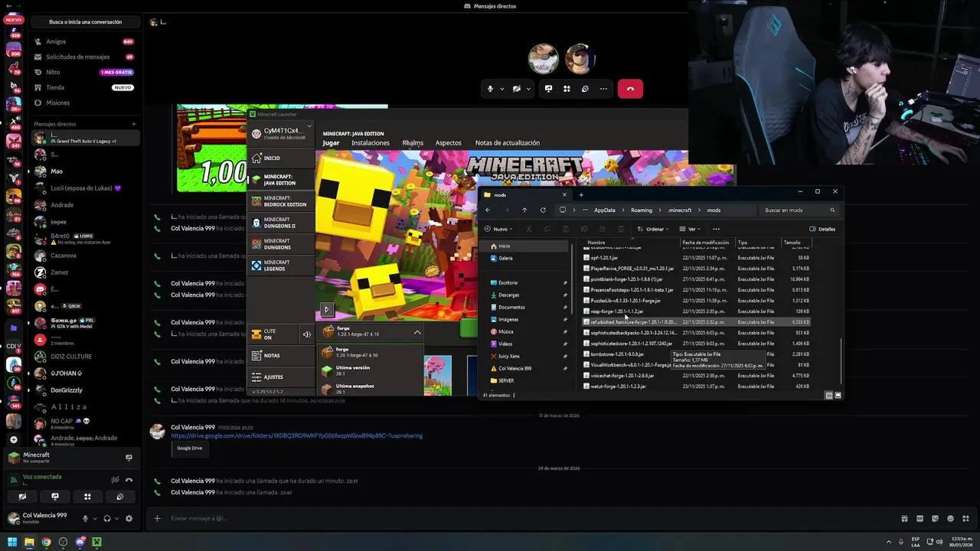Open Ajustes in Minecraft Launcher
Image resolution: width=980 pixels, height=551 pixels.
click(x=280, y=377)
